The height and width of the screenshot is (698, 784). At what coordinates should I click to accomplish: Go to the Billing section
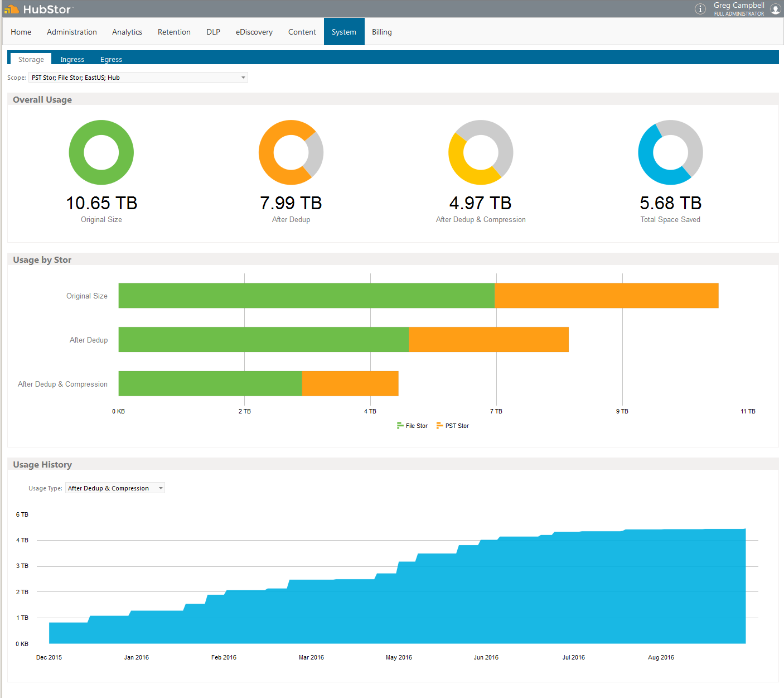(382, 32)
